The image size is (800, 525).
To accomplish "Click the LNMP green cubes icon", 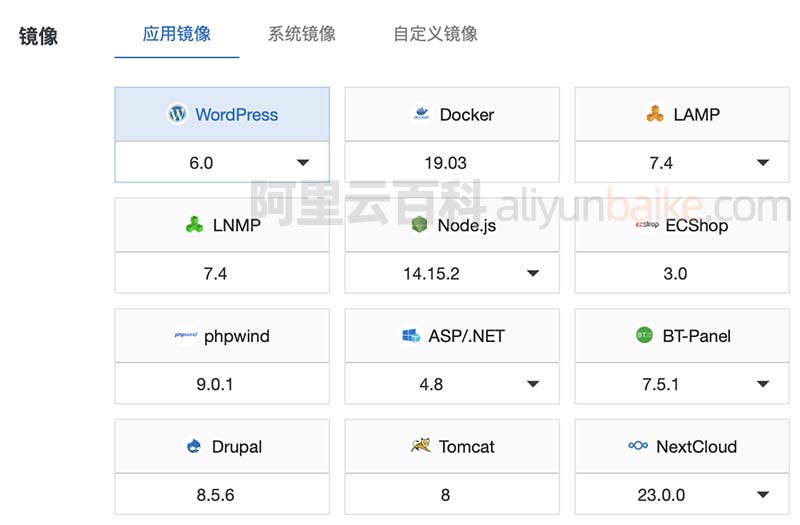I will click(194, 224).
